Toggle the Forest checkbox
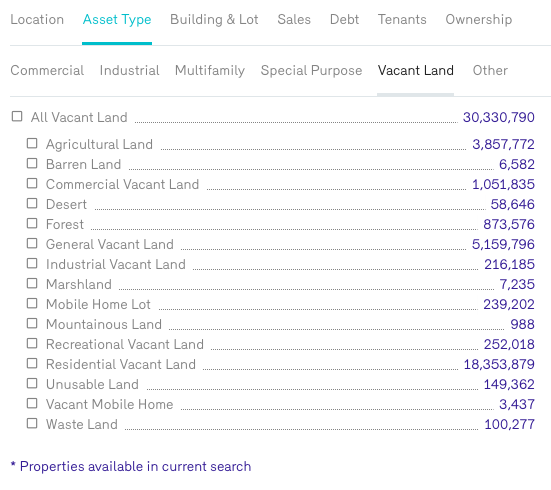Viewport: 551px width, 490px height. [x=32, y=224]
